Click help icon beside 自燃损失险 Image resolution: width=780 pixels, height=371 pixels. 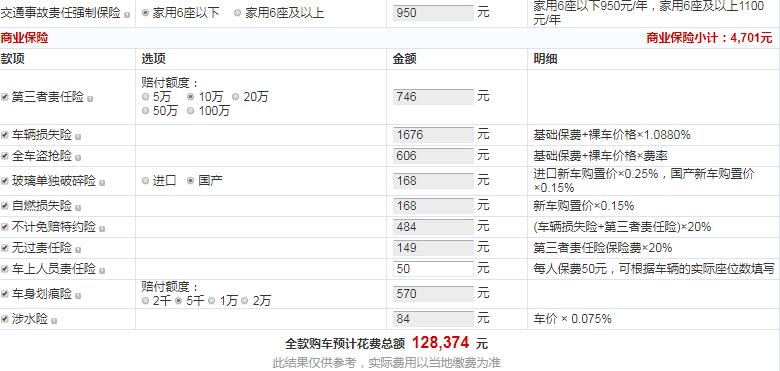[78, 207]
